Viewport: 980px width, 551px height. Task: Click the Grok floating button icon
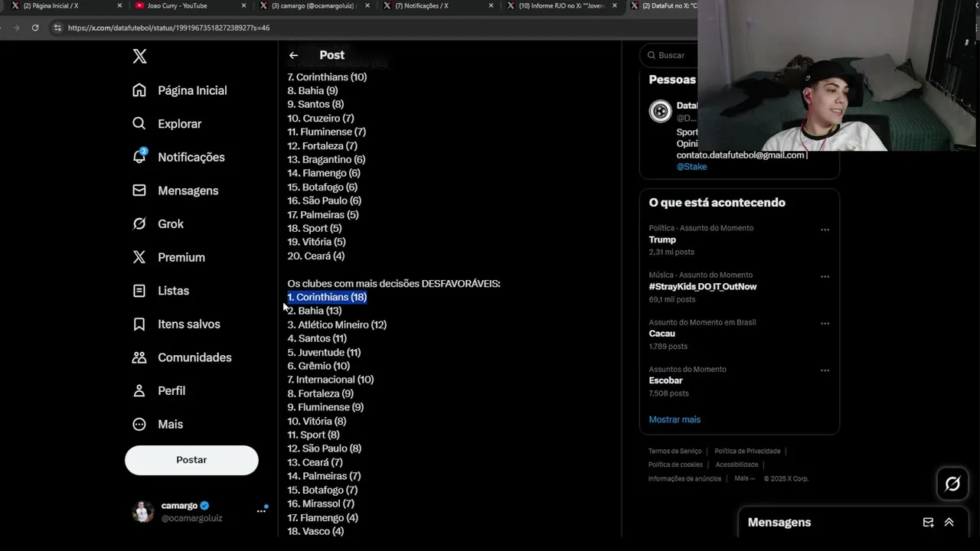click(x=952, y=484)
